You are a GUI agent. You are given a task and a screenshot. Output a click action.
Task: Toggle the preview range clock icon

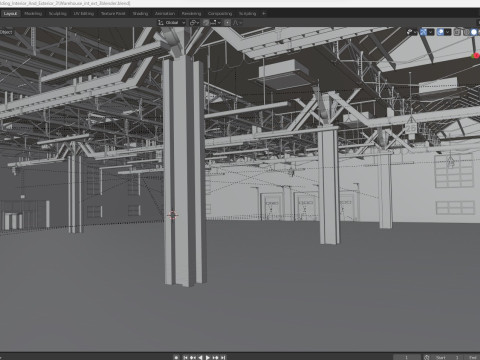[x=427, y=357]
